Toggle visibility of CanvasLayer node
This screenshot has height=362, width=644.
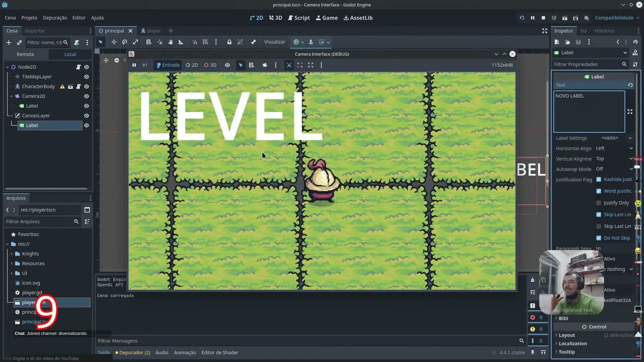point(87,116)
